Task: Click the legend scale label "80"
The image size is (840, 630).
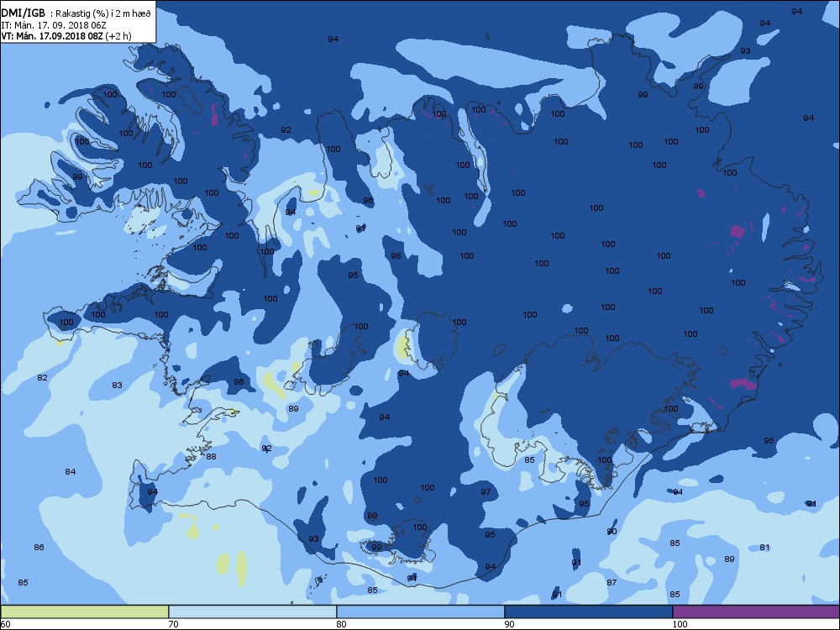Action: pyautogui.click(x=341, y=624)
